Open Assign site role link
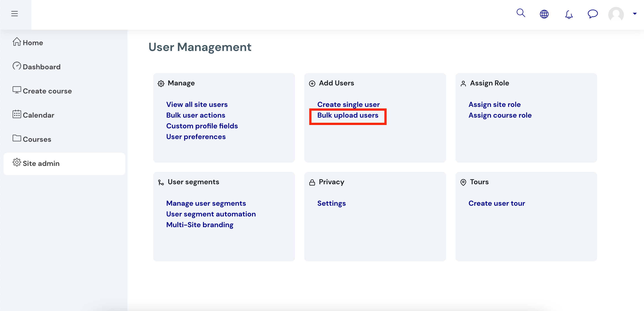The width and height of the screenshot is (644, 311). [494, 104]
